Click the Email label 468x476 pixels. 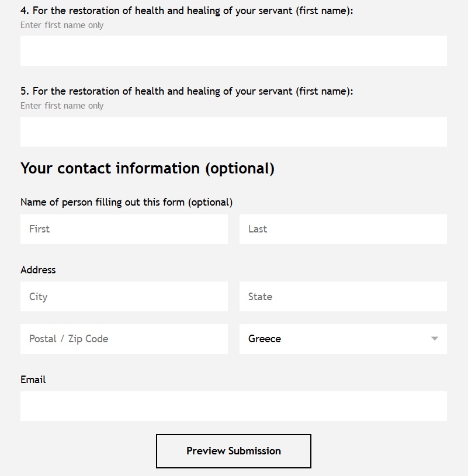[x=33, y=380]
